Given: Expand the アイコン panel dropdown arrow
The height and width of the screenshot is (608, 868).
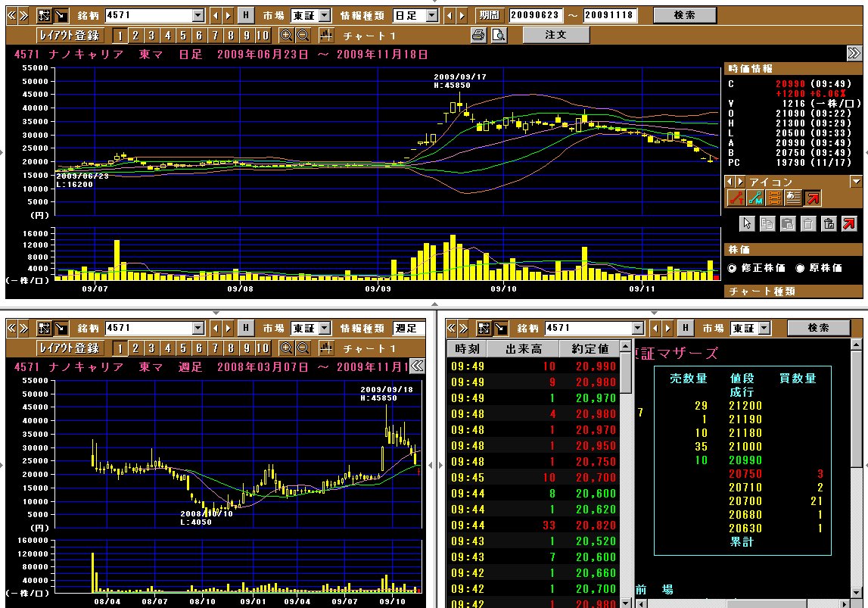Looking at the screenshot, I should tap(856, 182).
